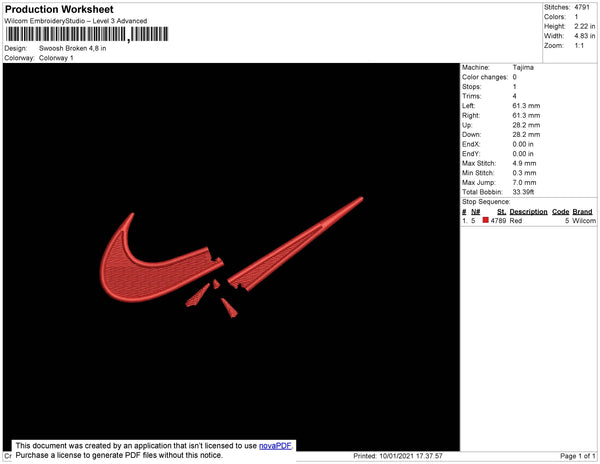Select the 'Page 1 of 1' footer text
The image size is (600, 464).
578,456
